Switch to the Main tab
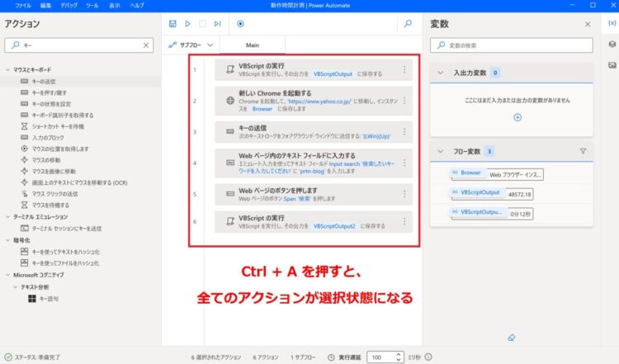 tap(253, 45)
